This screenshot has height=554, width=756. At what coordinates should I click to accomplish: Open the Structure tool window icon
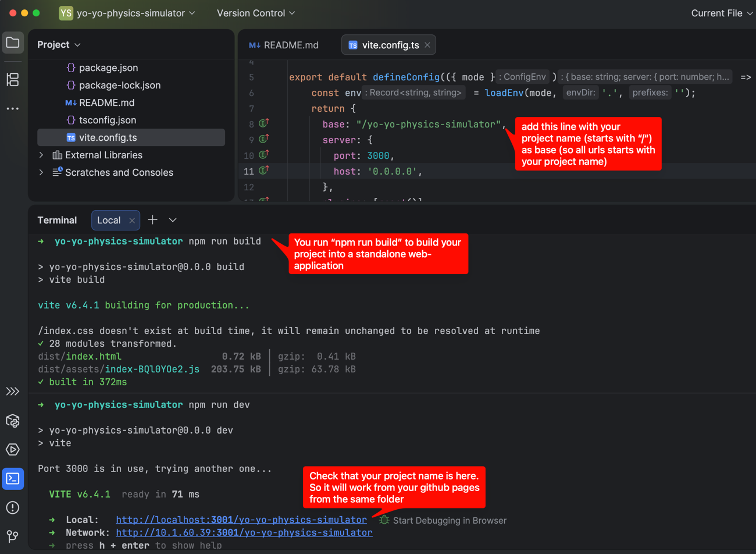13,79
